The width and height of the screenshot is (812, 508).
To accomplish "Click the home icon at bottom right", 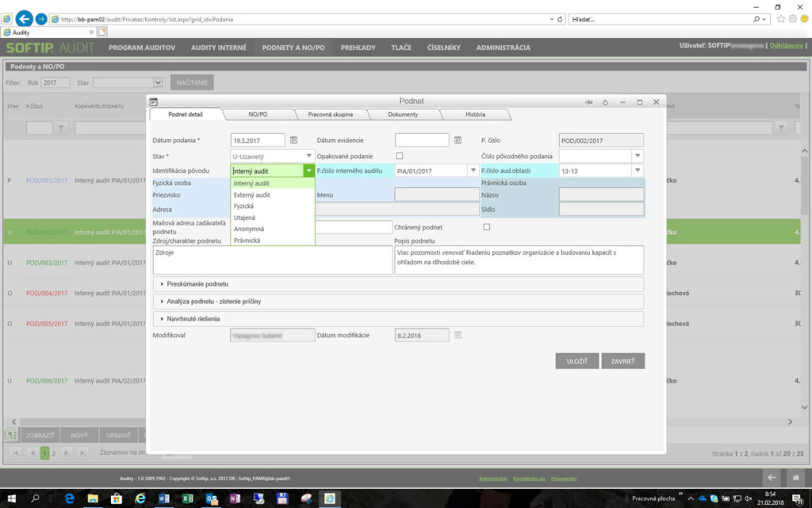I will 795,478.
